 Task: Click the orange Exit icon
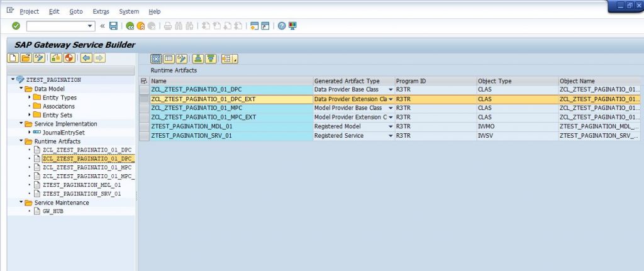(x=141, y=26)
